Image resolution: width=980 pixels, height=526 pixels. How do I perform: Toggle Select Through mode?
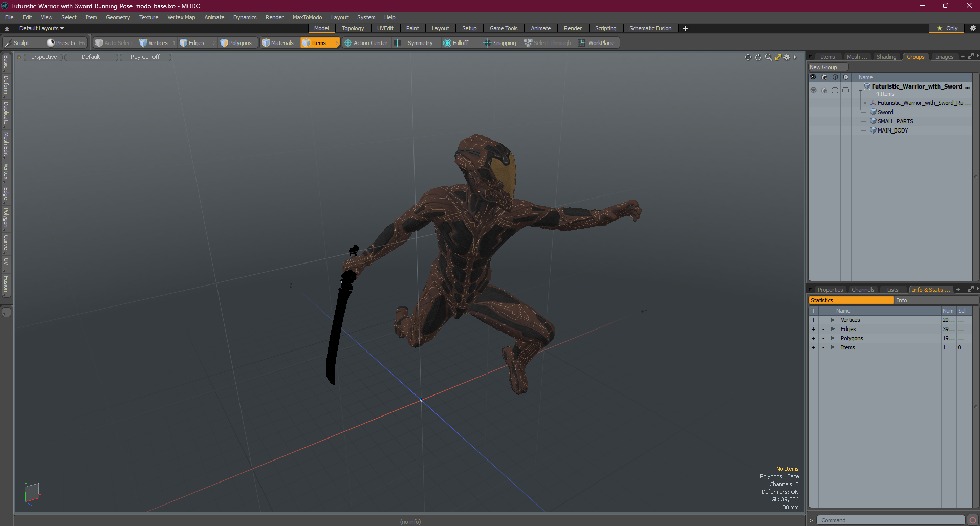(548, 43)
